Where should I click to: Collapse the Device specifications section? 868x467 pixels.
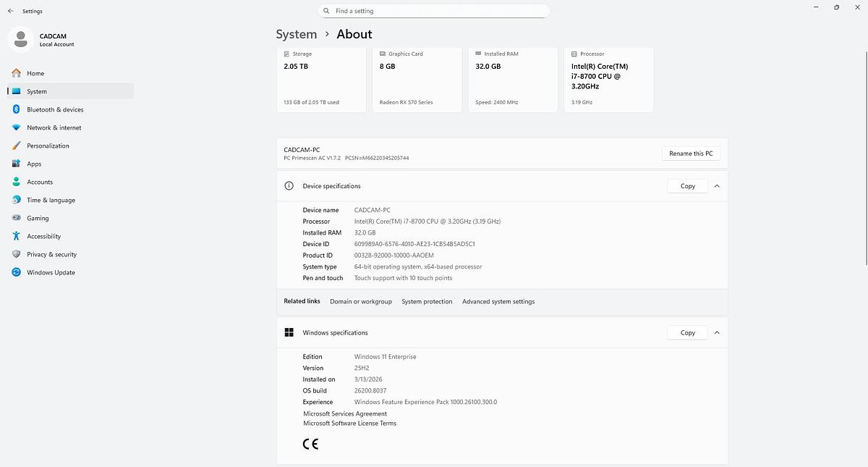[717, 186]
